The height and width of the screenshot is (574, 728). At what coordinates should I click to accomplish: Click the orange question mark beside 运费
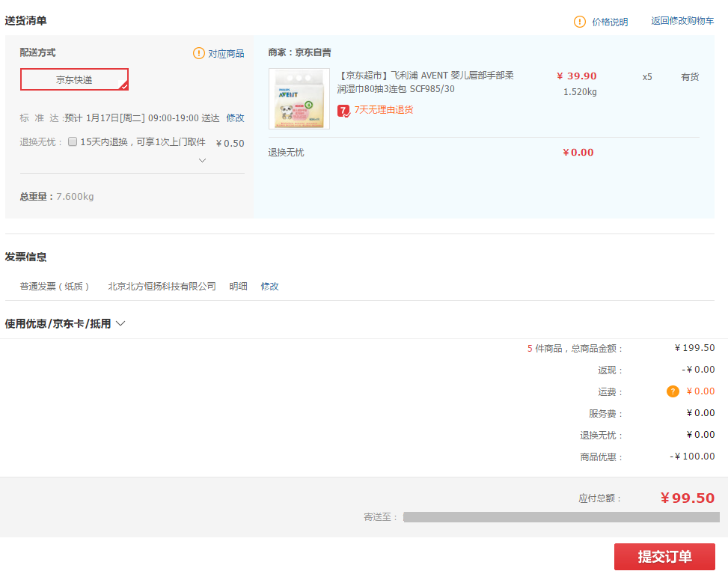[673, 391]
